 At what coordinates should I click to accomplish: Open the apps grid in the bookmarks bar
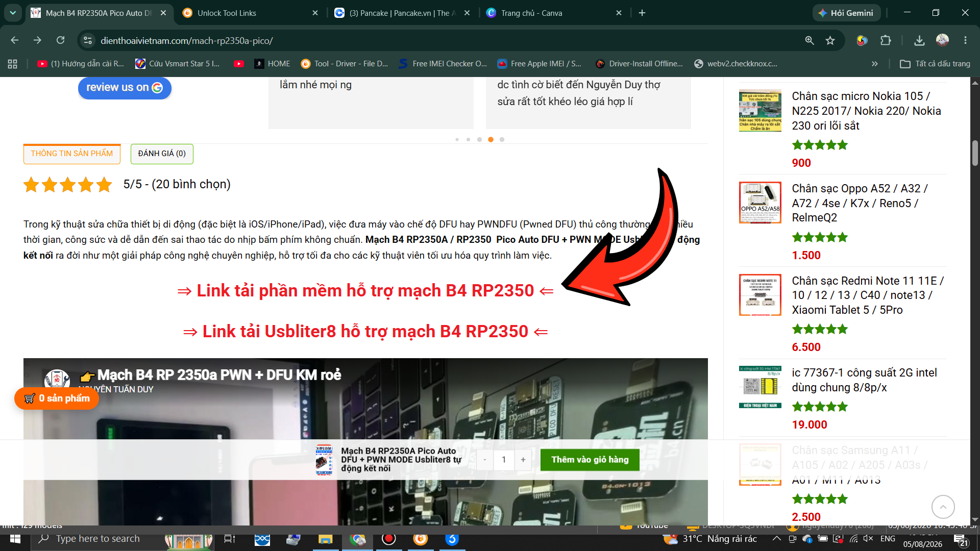(13, 64)
